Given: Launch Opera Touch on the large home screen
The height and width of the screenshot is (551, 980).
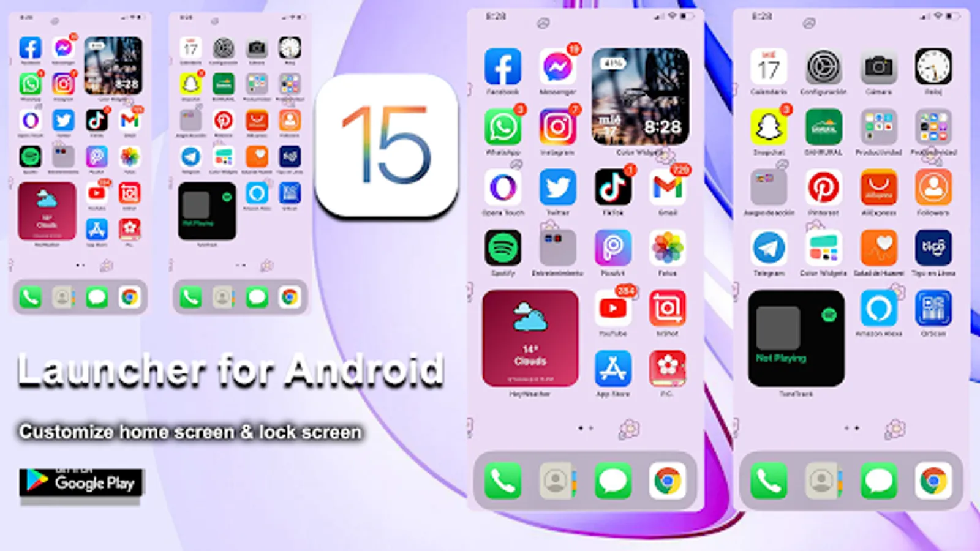Looking at the screenshot, I should (x=503, y=187).
